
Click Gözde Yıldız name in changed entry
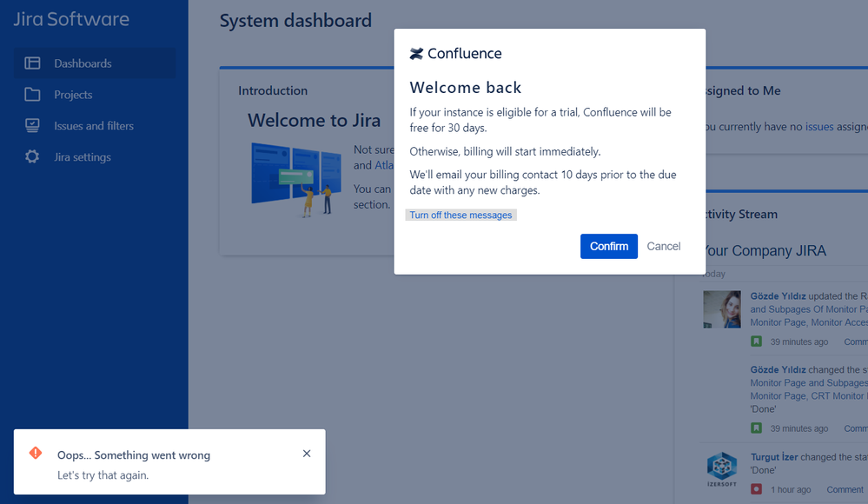[778, 369]
